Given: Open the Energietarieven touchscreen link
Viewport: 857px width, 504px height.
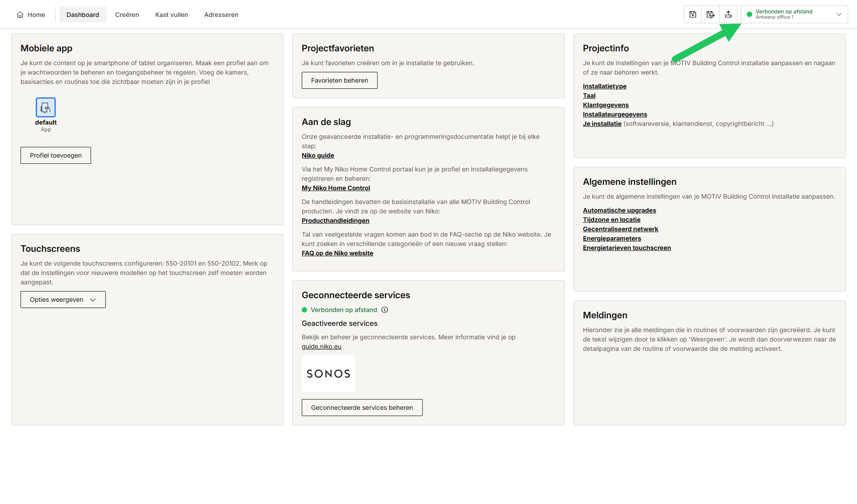Looking at the screenshot, I should coord(627,248).
